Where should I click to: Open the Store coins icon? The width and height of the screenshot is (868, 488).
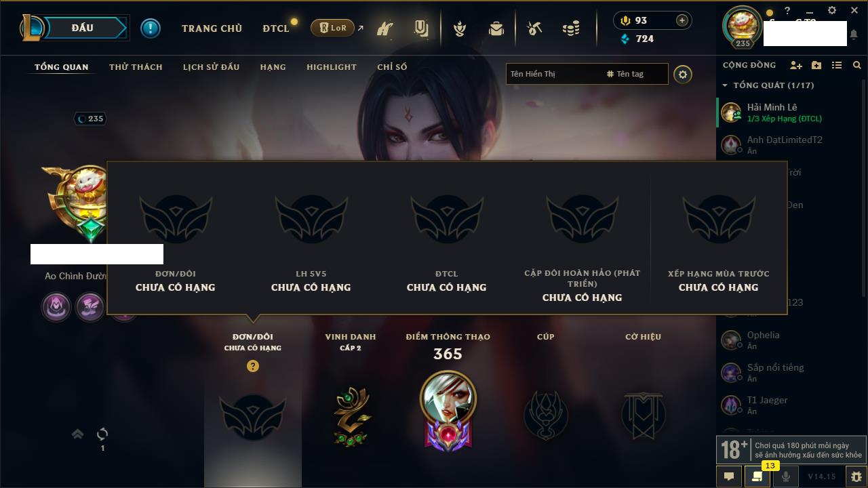pos(571,28)
